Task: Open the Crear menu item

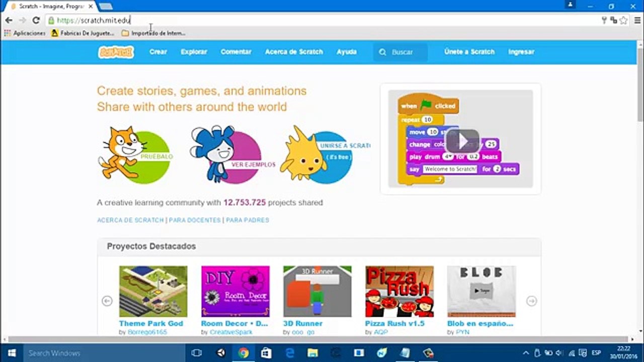Action: point(158,52)
